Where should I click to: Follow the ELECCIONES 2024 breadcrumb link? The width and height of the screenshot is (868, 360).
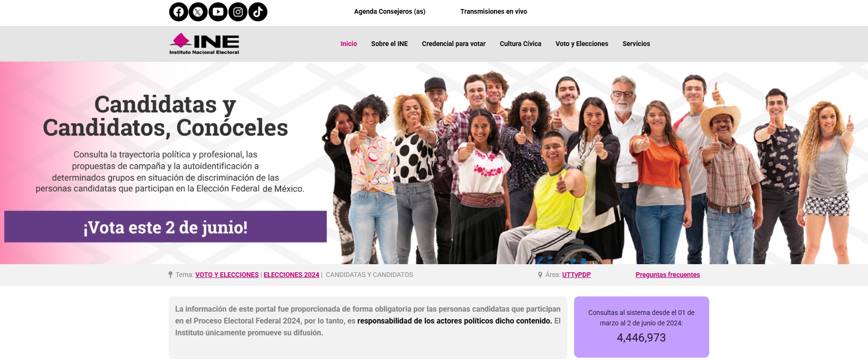[x=292, y=275]
